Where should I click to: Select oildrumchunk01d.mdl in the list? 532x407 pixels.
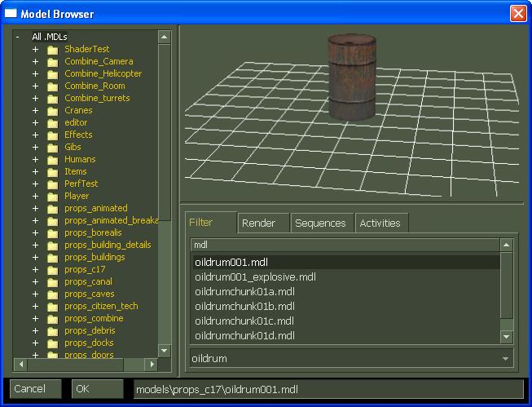point(346,336)
